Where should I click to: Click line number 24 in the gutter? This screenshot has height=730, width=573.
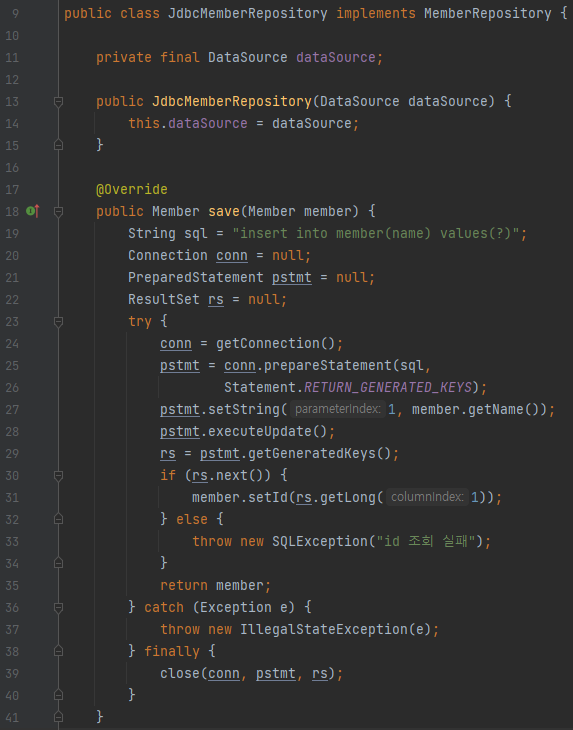point(12,344)
